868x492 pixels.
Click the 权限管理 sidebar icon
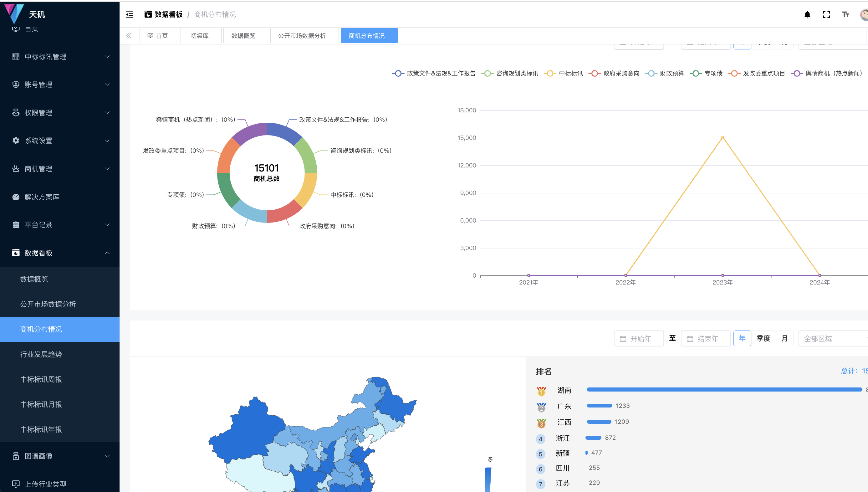pos(16,113)
